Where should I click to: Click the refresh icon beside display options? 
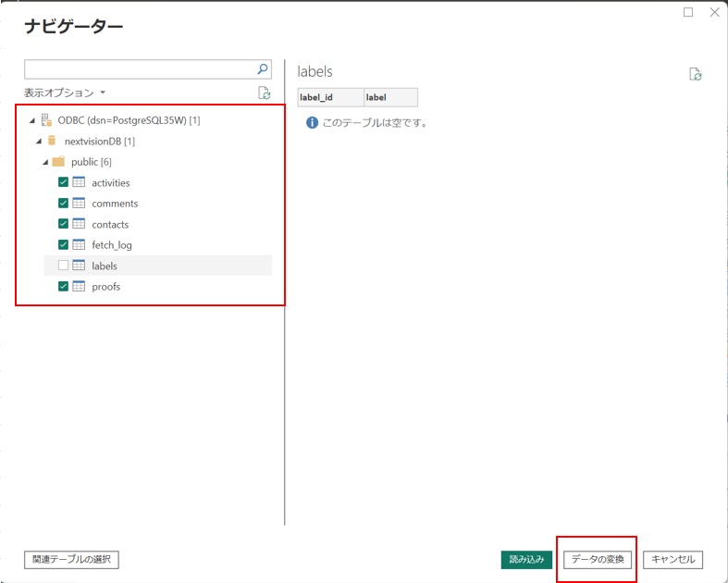(264, 93)
